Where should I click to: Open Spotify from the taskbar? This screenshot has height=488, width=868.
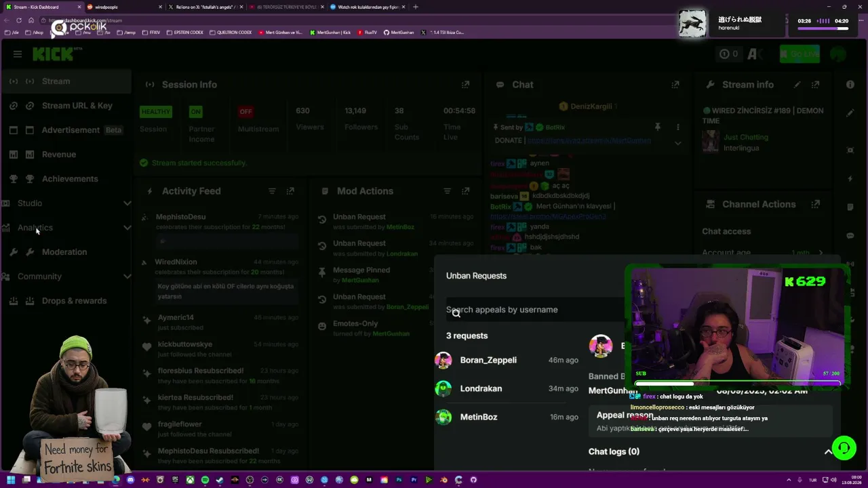point(205,480)
